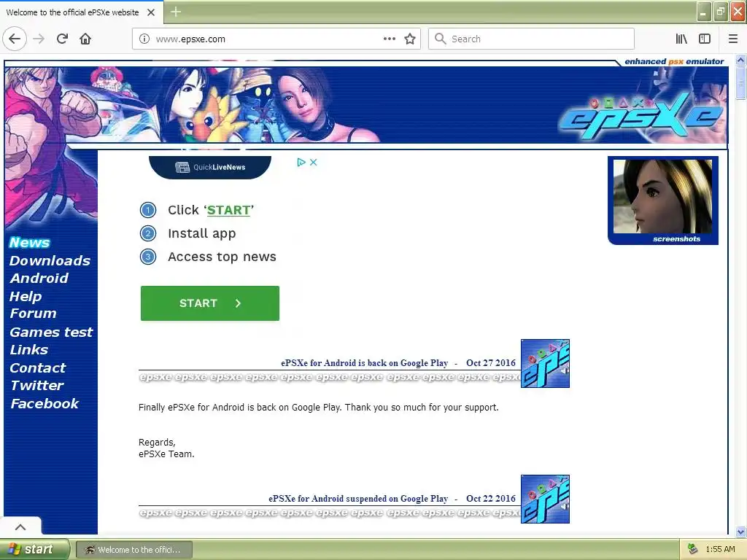Click the green START button in ad
747x560 pixels.
[210, 303]
